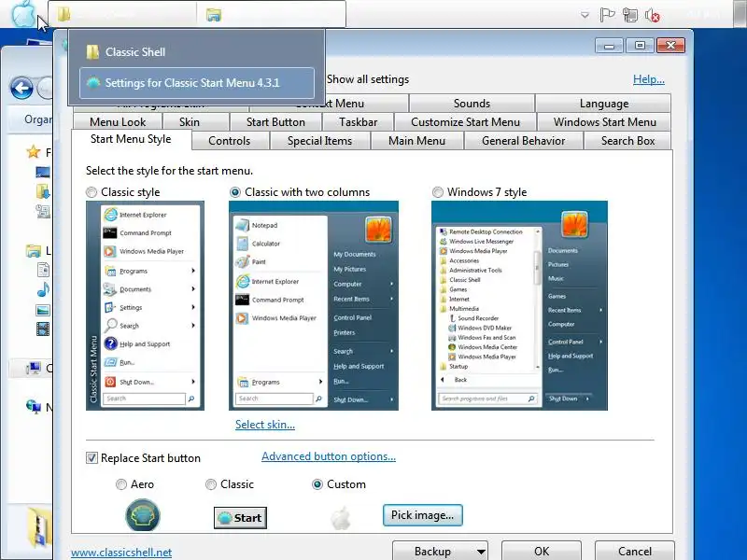The image size is (747, 560).
Task: Open the Action Center flag tray icon
Action: 607,15
